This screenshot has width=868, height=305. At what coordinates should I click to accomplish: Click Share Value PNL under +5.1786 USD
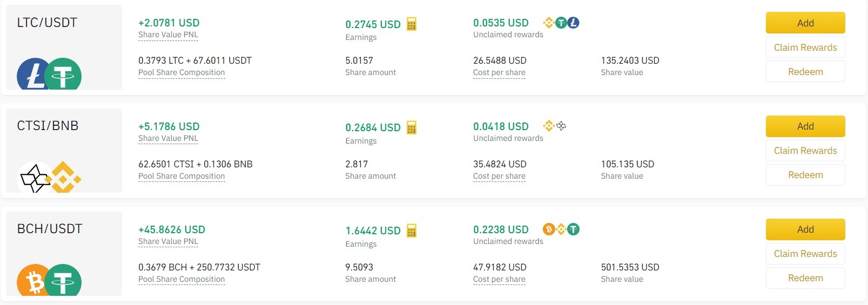click(x=168, y=138)
